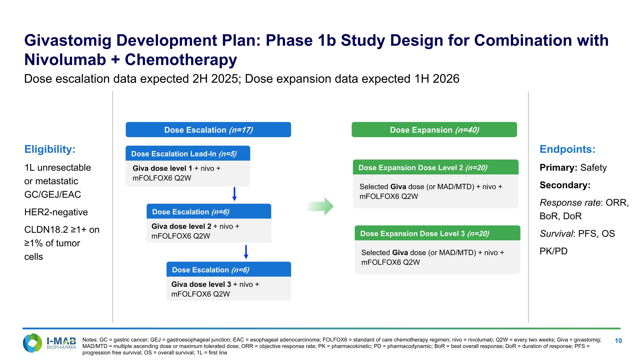Click the footnote Notes text
Image resolution: width=644 pixels, height=362 pixels.
point(341,346)
